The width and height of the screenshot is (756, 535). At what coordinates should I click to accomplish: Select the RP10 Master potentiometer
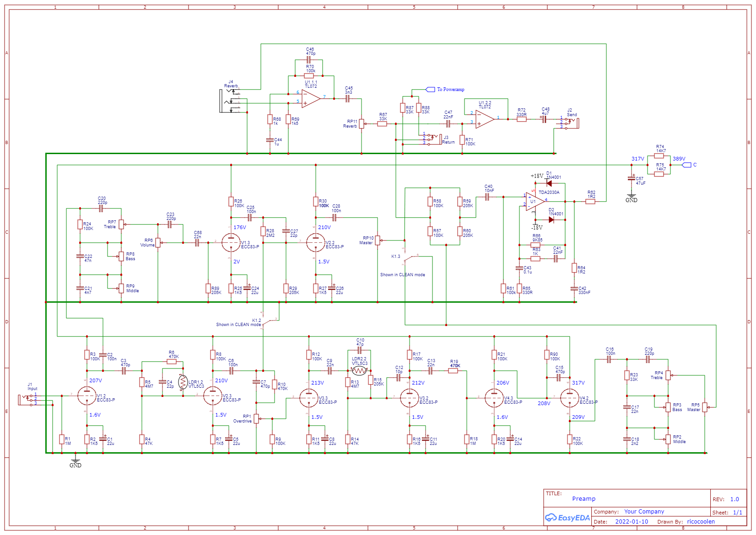coord(378,241)
